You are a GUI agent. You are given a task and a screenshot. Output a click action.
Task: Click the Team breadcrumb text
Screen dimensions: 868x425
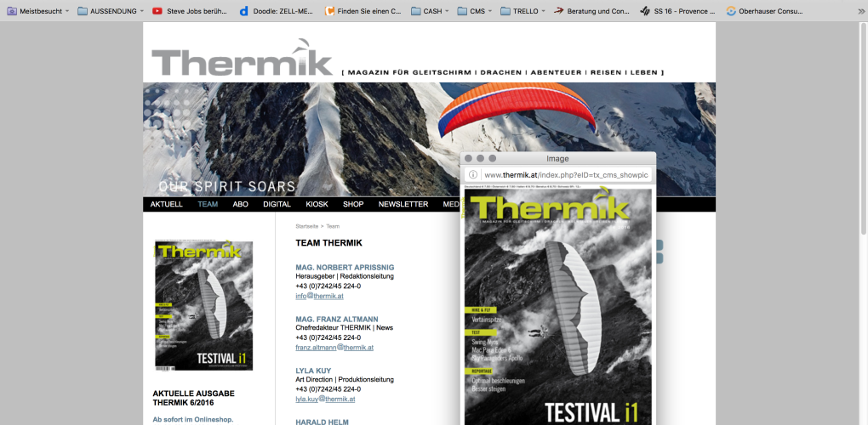(333, 227)
